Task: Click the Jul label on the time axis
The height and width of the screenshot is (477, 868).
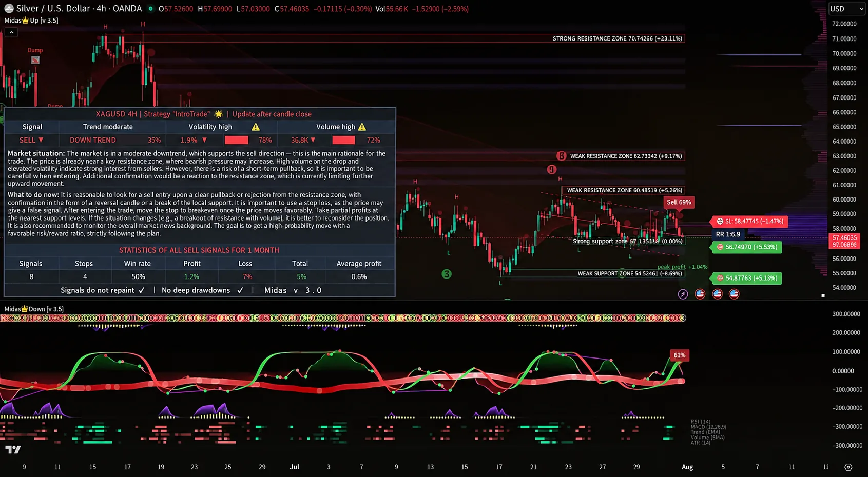Action: [x=294, y=467]
